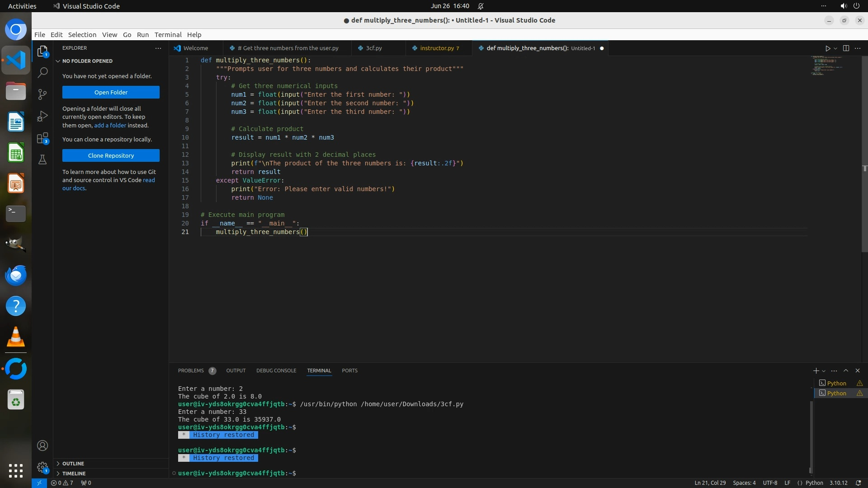Screen dimensions: 868x488
Task: Open the new terminal launch profile dropdown
Action: click(824, 371)
